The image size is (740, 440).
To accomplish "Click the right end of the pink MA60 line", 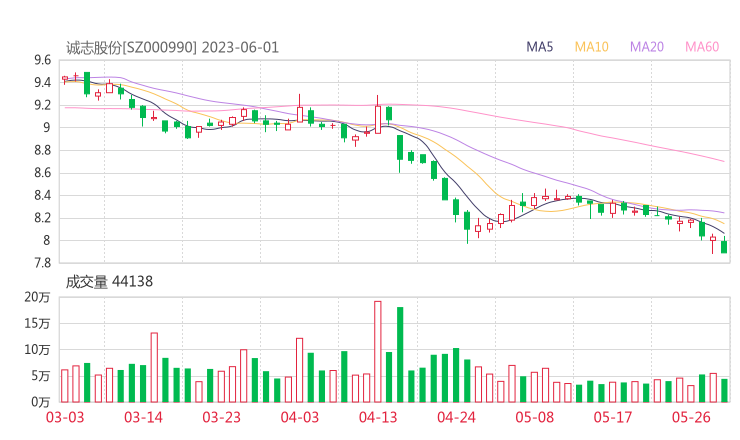I will (x=723, y=161).
